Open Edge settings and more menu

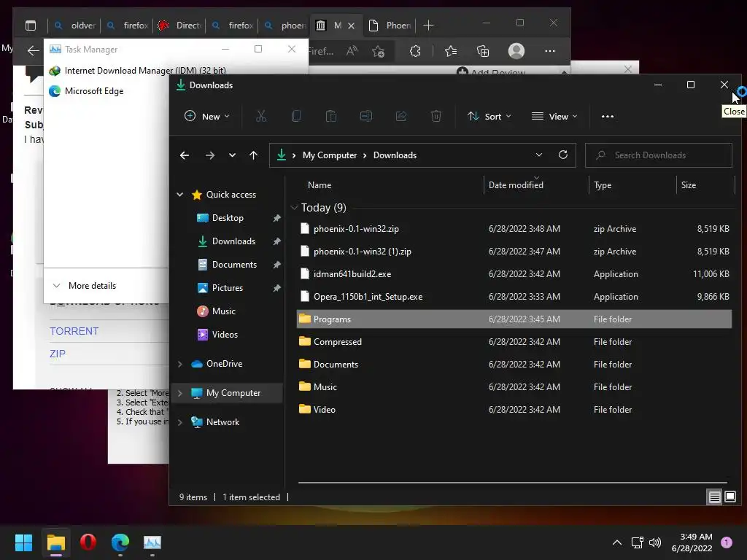tap(550, 51)
